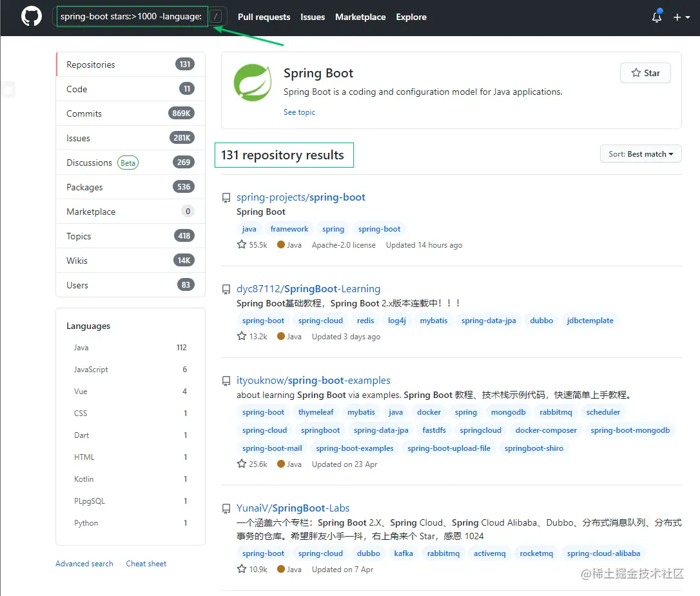This screenshot has height=596, width=700.
Task: Click star icon showing 25.6k stars
Action: coord(242,464)
